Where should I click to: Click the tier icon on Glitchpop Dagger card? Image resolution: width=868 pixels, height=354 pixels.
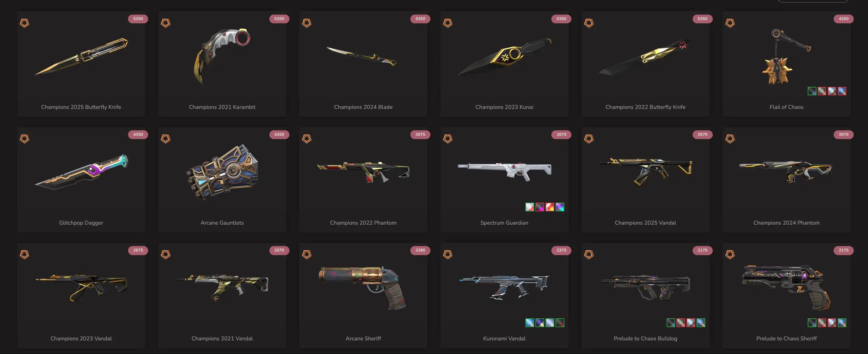[24, 138]
